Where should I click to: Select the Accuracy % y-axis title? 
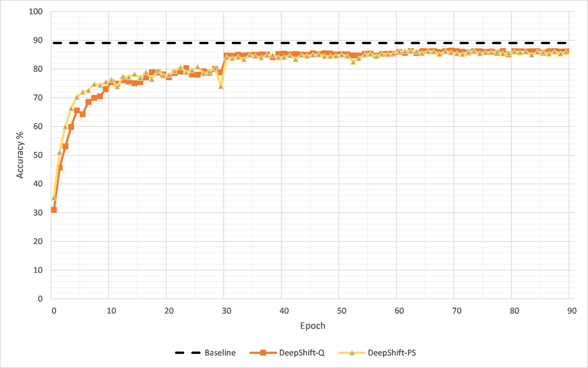point(20,155)
